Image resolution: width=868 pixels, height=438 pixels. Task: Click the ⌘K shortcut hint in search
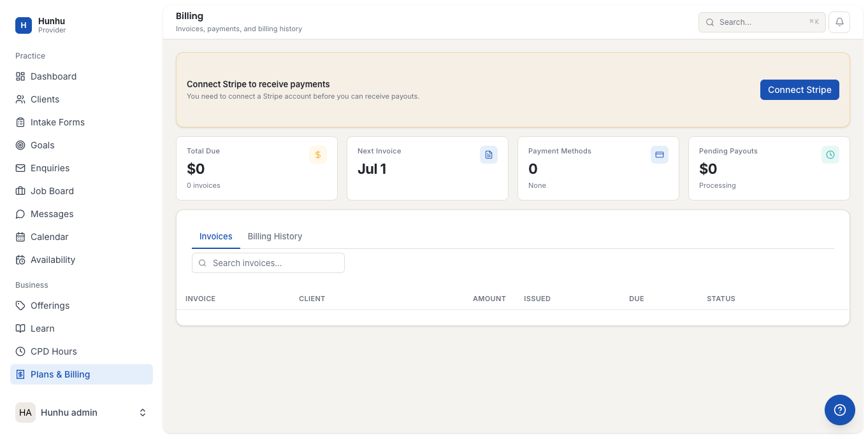pyautogui.click(x=814, y=22)
